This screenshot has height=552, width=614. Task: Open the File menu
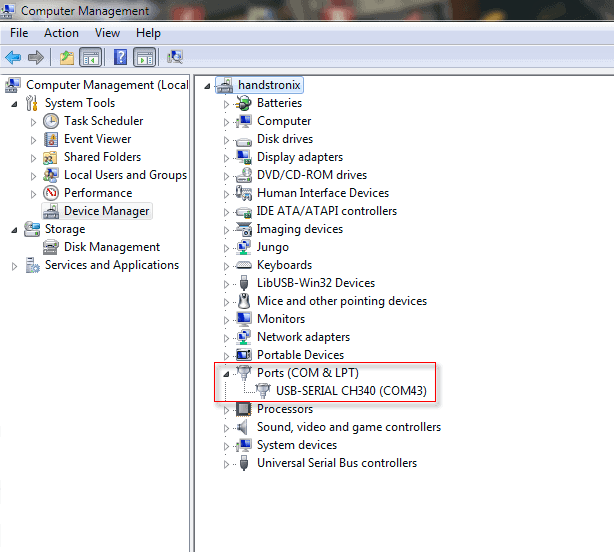(x=19, y=33)
